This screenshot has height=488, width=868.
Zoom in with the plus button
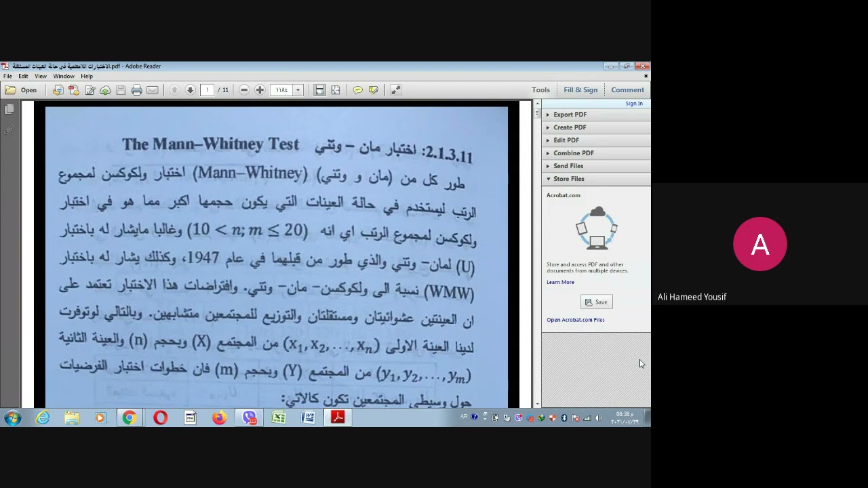(260, 90)
